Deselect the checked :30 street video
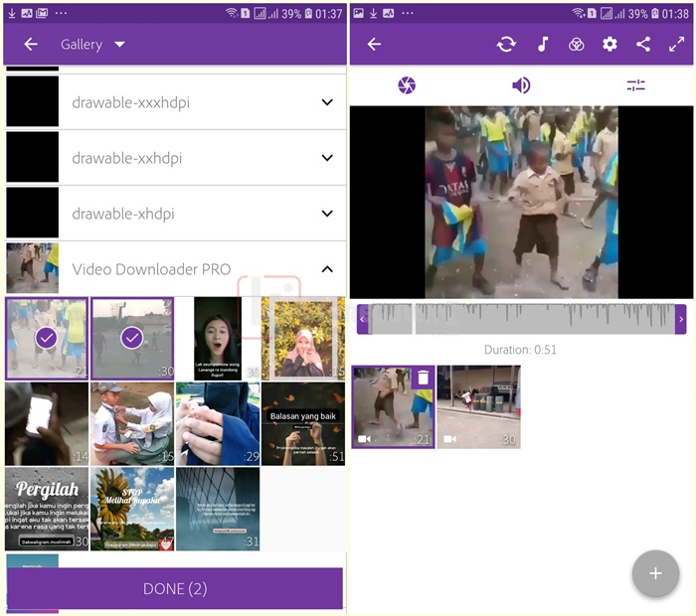The width and height of the screenshot is (696, 616). click(x=132, y=339)
